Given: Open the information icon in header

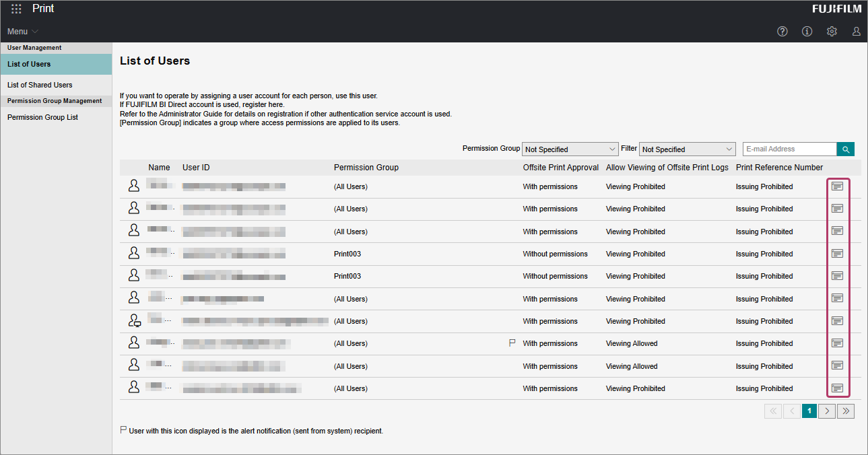Looking at the screenshot, I should click(x=807, y=32).
